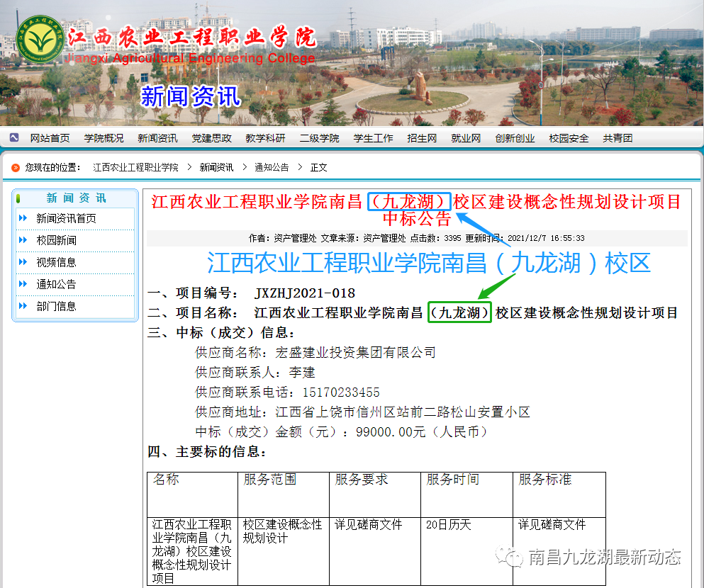Open the 网站首页 menu item
The image size is (704, 588).
pyautogui.click(x=50, y=138)
